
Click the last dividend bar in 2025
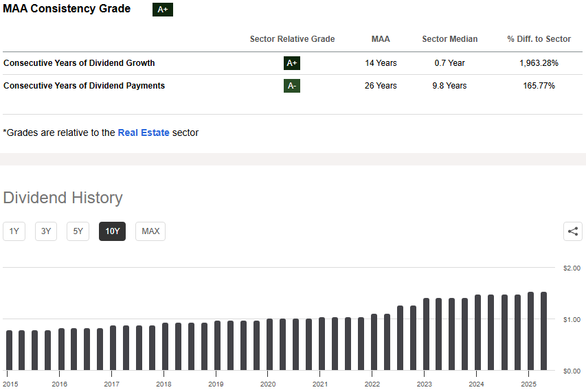[543, 331]
